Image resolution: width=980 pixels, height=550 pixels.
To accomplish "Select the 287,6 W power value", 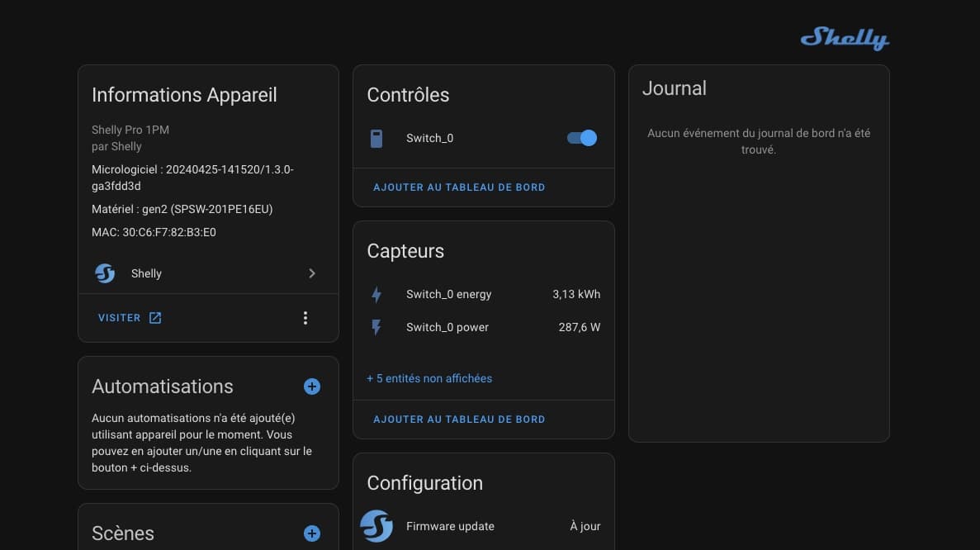I will (x=580, y=327).
